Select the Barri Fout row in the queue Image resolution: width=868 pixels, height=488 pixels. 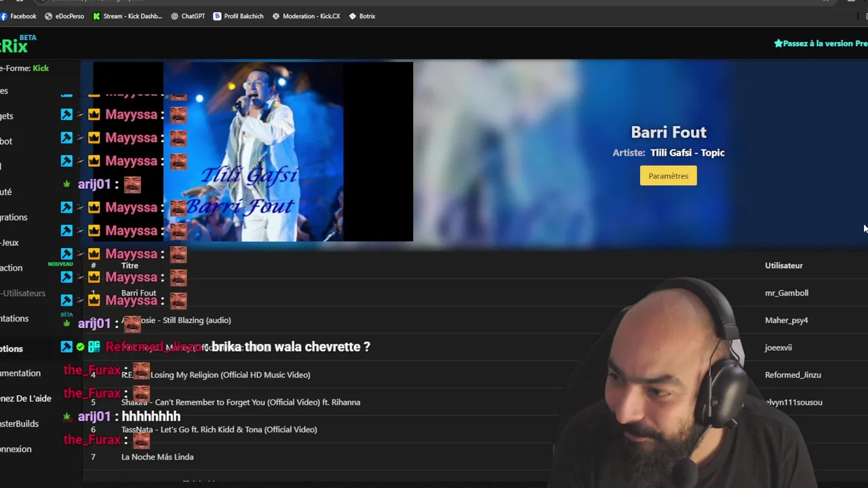[475, 293]
